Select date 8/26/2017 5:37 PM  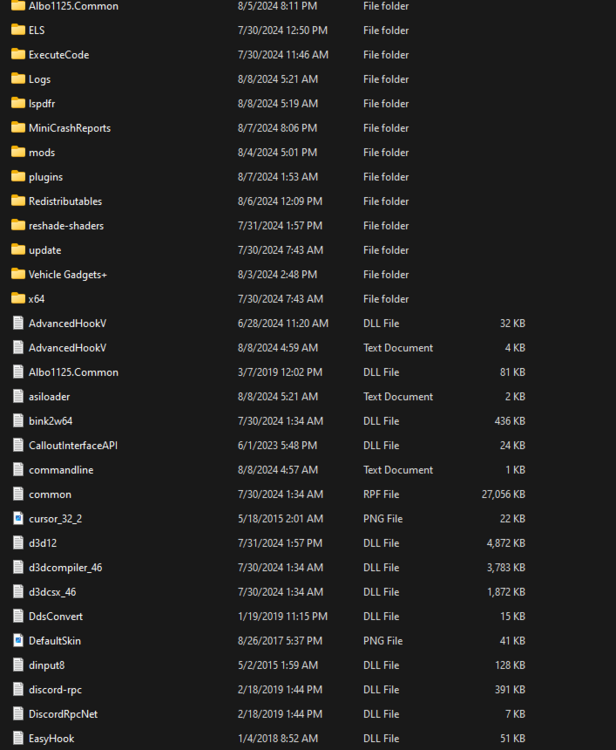[x=280, y=640]
